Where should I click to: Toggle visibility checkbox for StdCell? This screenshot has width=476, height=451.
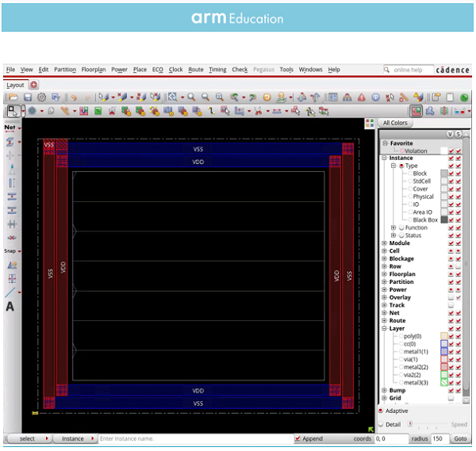coord(451,182)
